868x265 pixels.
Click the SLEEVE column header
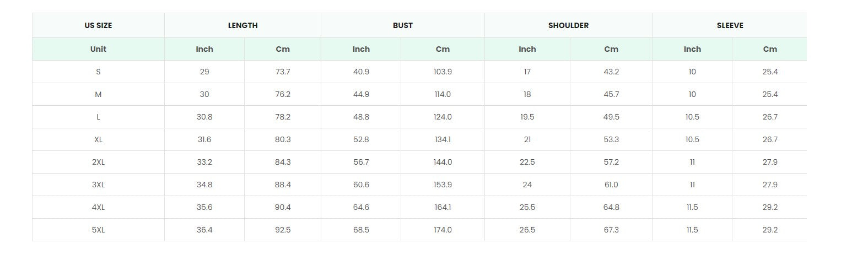(x=730, y=25)
